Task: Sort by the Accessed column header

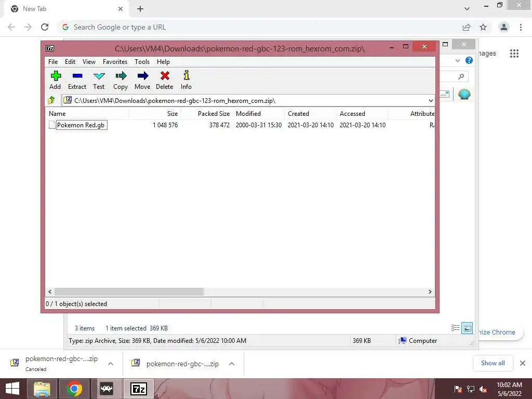Action: coord(362,114)
